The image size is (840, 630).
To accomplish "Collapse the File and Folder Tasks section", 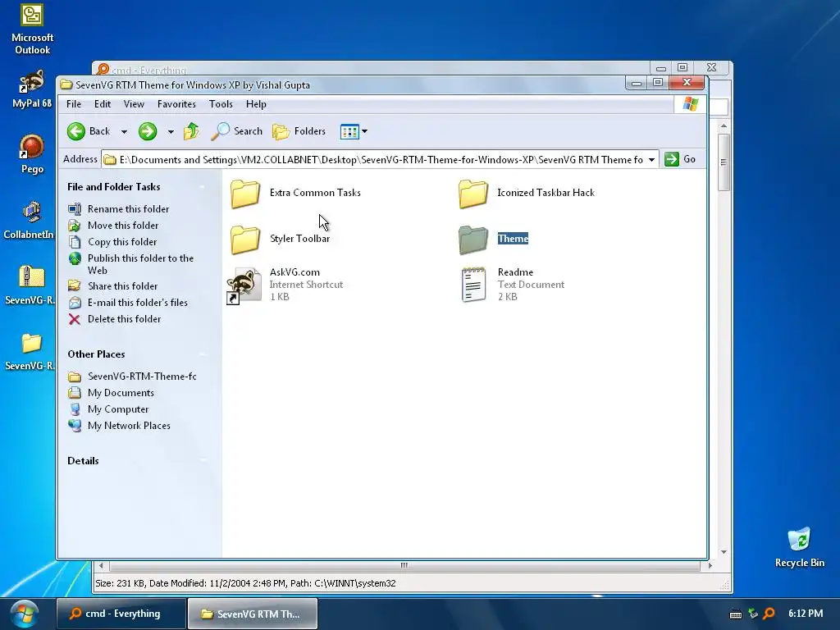I will (x=203, y=187).
